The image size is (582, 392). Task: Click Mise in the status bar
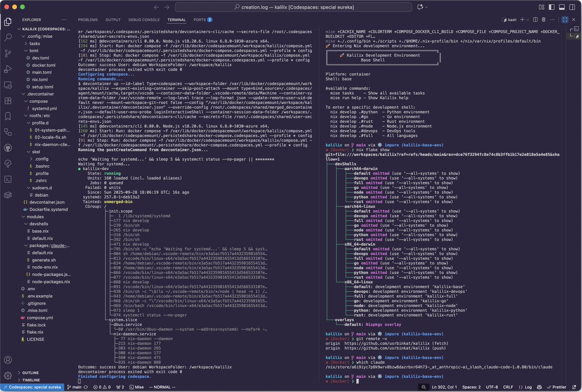pos(136,387)
